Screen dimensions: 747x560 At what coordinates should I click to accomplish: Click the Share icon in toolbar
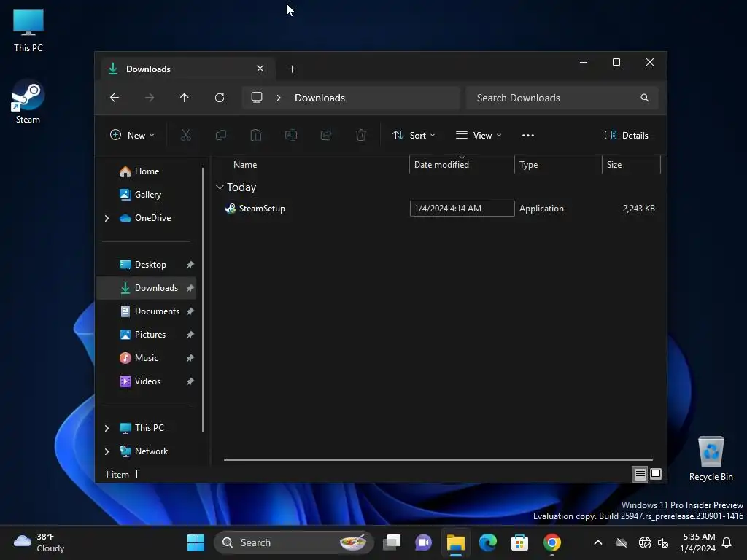click(x=326, y=135)
